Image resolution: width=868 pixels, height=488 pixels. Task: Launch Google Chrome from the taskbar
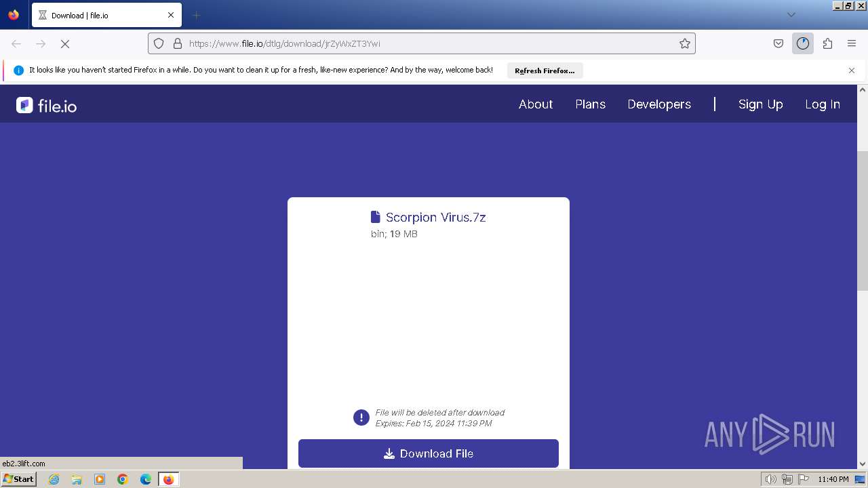[x=123, y=479]
